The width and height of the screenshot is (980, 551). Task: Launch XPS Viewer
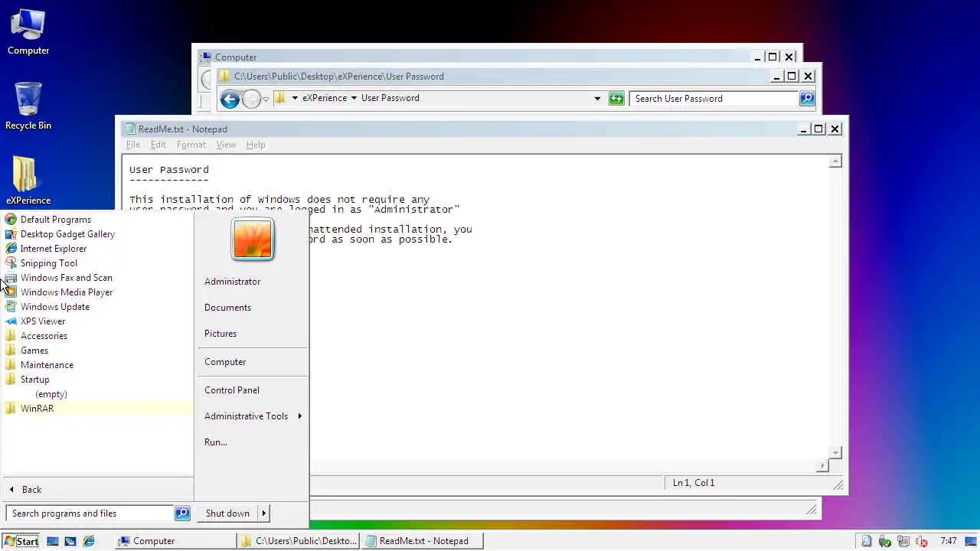click(x=43, y=321)
